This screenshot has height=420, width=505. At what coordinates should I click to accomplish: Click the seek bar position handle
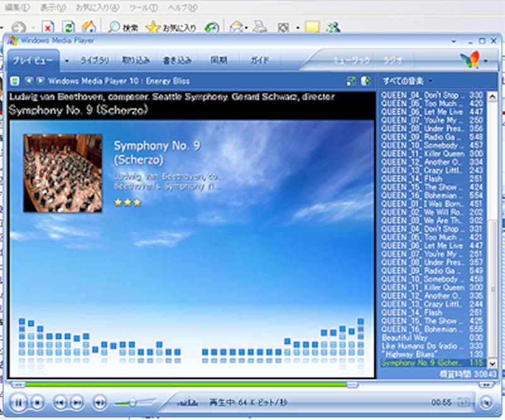[352, 385]
